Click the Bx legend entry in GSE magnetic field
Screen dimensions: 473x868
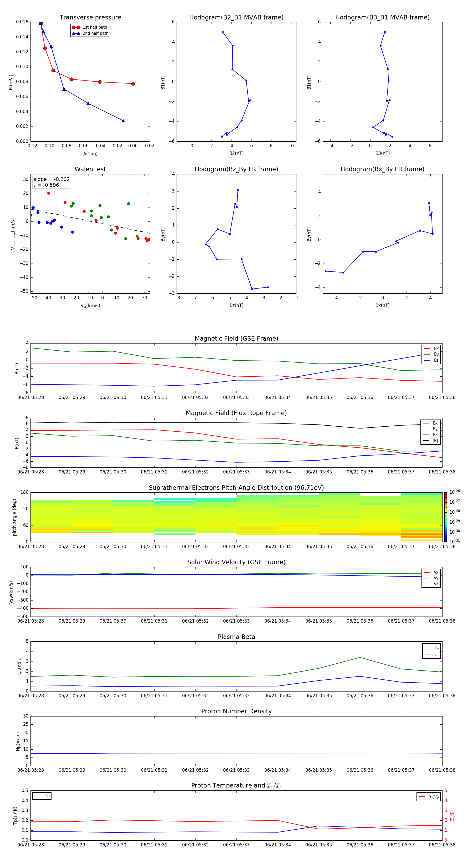[431, 349]
